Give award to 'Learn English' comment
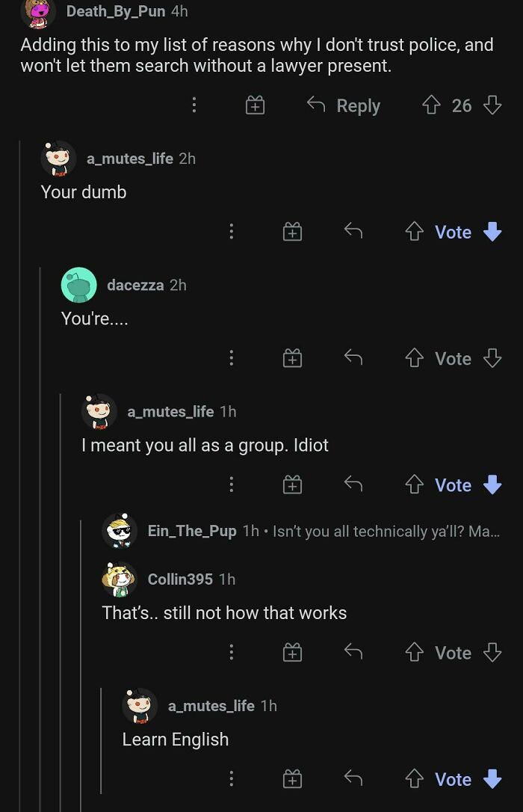Screen dimensions: 523x812 [x=292, y=780]
